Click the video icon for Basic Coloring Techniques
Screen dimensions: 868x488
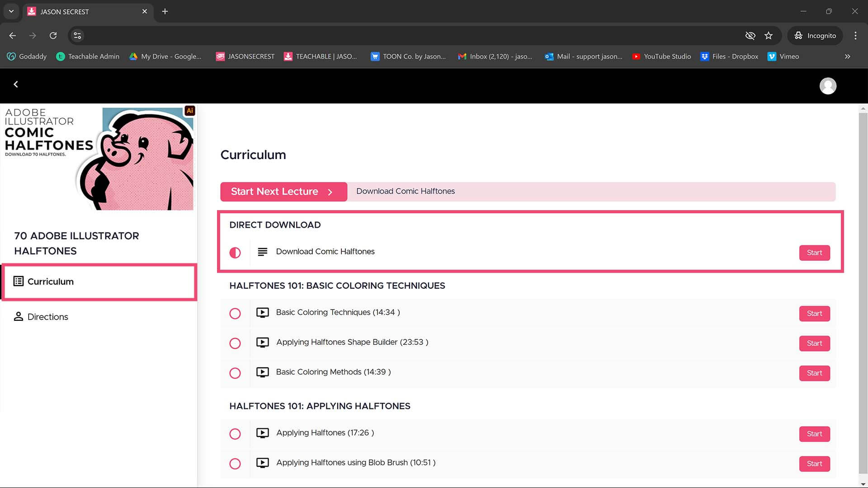pos(262,313)
